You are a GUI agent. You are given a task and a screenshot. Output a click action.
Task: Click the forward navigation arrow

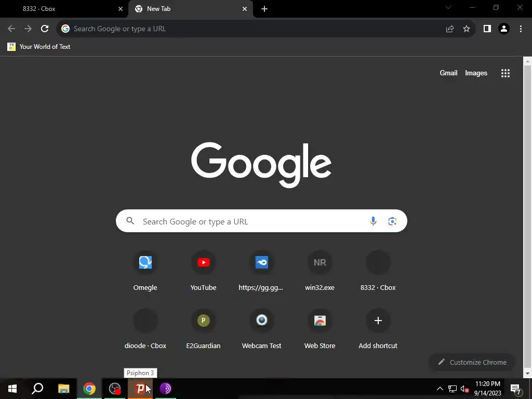click(28, 29)
